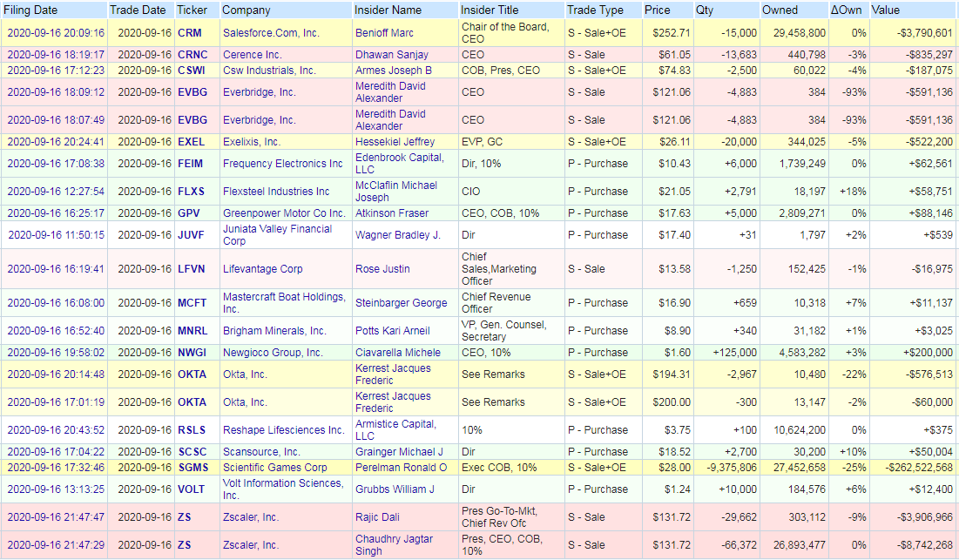Sort by Trade Date column header
The width and height of the screenshot is (959, 560).
click(138, 10)
